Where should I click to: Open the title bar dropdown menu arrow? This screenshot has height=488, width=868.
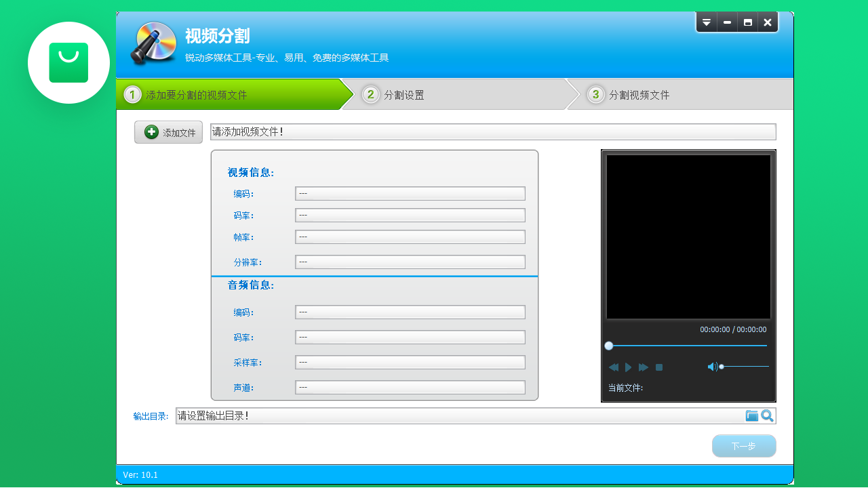pos(707,22)
